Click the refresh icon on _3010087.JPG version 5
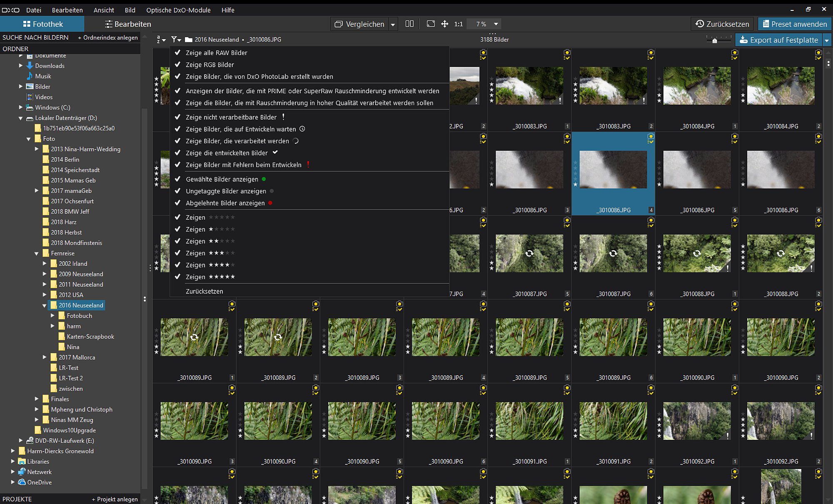 coord(529,253)
